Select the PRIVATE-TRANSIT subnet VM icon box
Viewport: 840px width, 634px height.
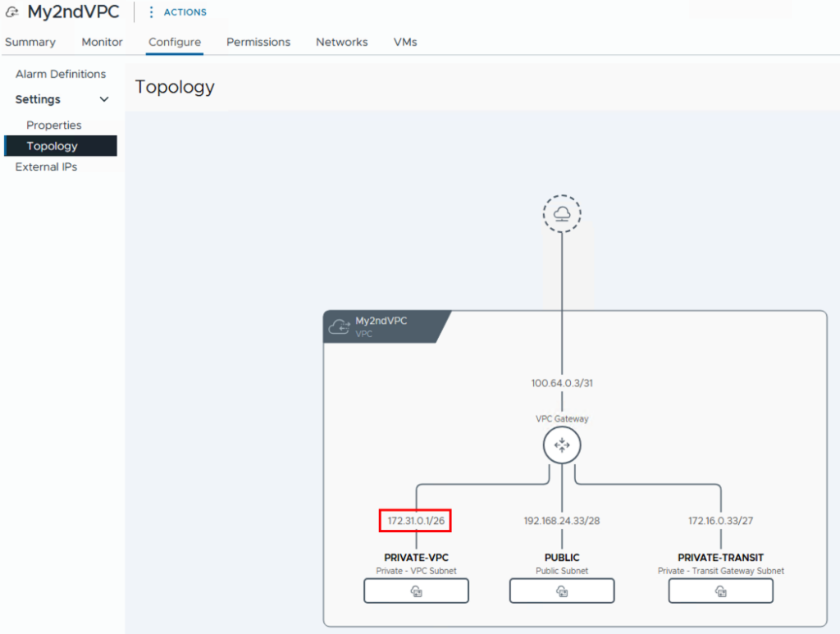tap(720, 591)
